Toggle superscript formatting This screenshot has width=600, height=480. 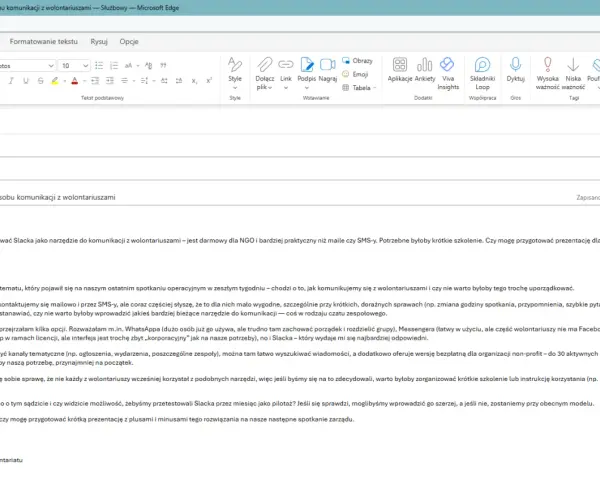coord(209,81)
